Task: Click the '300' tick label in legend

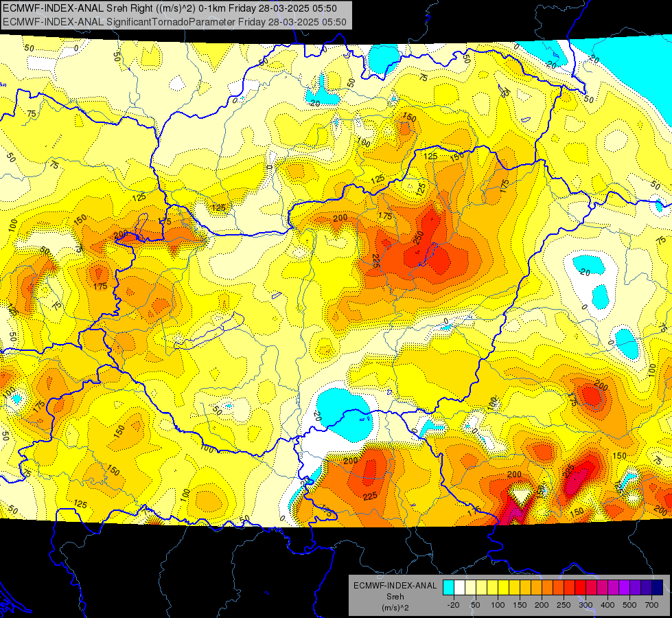Action: coord(586,605)
